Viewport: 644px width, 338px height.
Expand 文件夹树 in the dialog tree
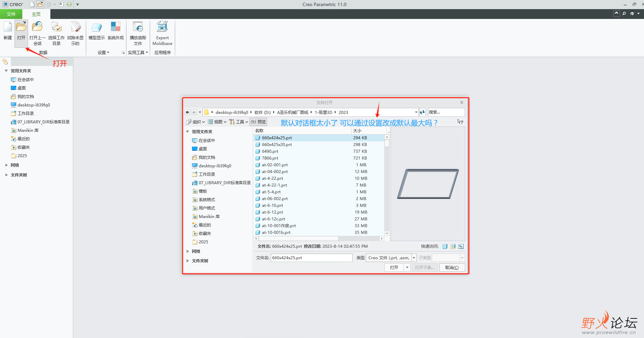188,261
